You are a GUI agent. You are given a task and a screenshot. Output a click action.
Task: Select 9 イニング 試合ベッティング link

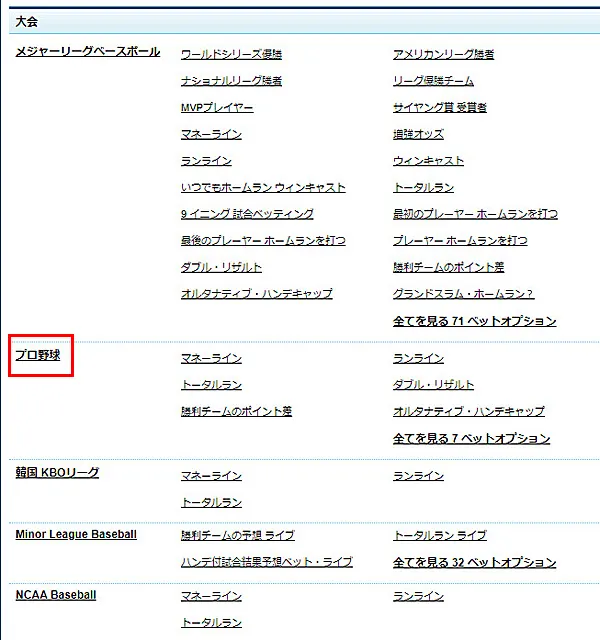(247, 214)
